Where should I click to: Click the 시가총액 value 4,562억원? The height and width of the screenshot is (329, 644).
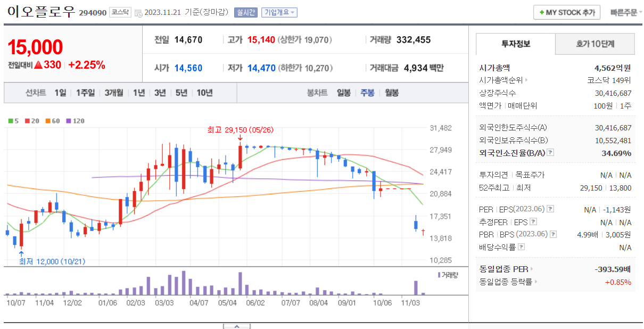point(613,68)
